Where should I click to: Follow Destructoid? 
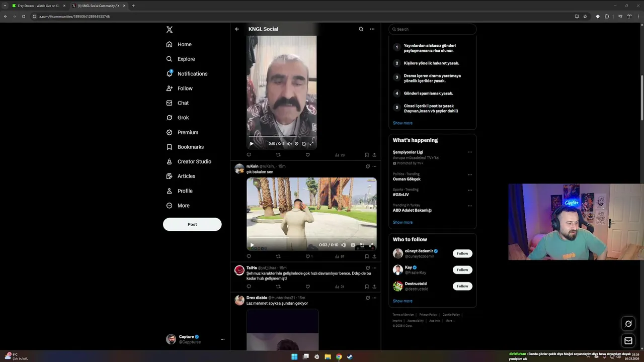(462, 286)
